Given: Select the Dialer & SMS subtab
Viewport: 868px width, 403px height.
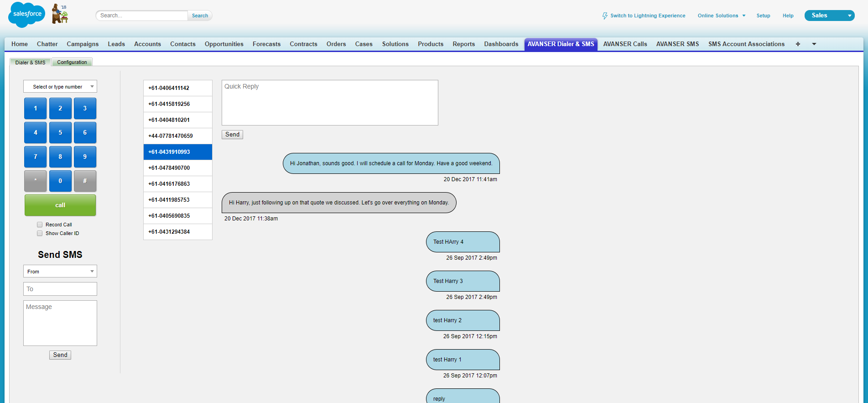Looking at the screenshot, I should 30,63.
